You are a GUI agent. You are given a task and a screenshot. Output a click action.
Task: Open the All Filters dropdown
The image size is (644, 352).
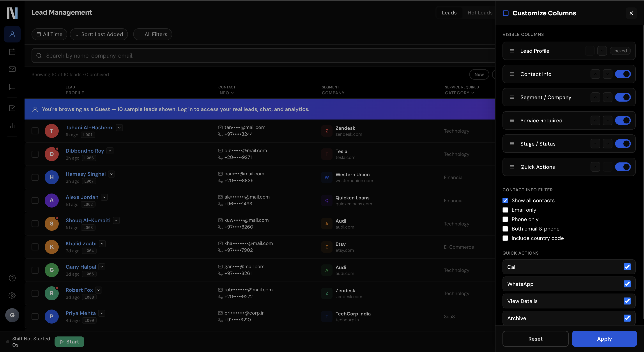pos(152,34)
